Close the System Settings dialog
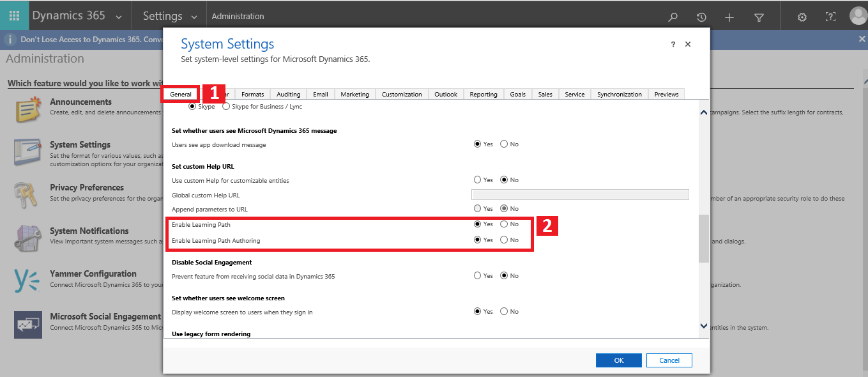 (688, 45)
